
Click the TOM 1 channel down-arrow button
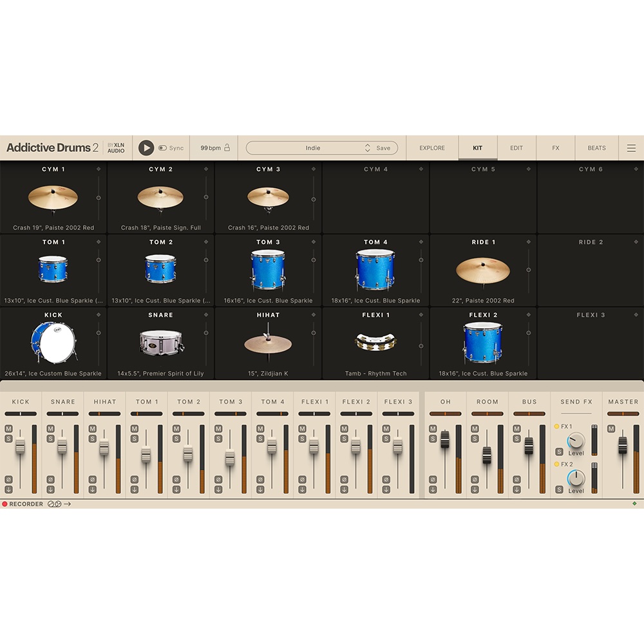[134, 489]
